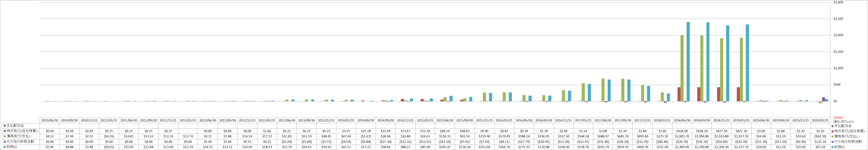Screen dimensions: 868x150
Task: Click the $14.81 cell
Action: [129, 136]
